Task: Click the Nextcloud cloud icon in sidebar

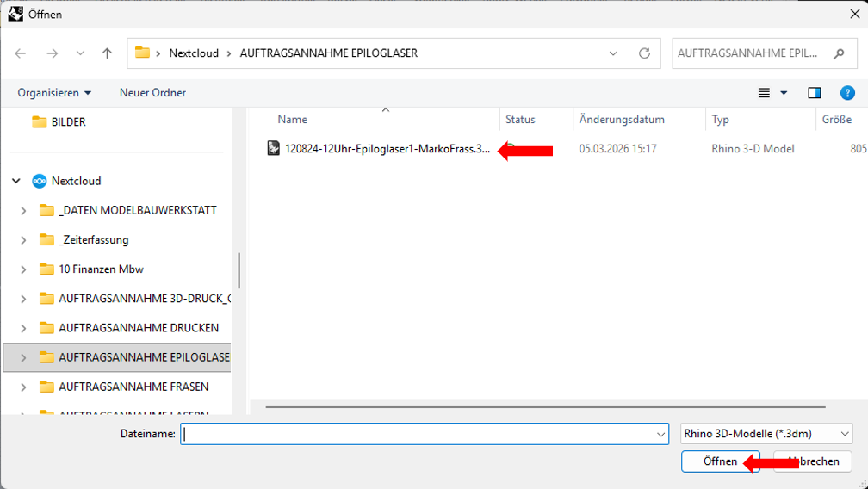Action: coord(39,181)
